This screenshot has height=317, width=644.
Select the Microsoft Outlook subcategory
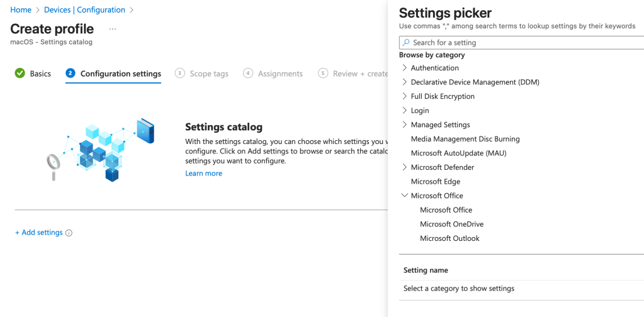click(449, 238)
